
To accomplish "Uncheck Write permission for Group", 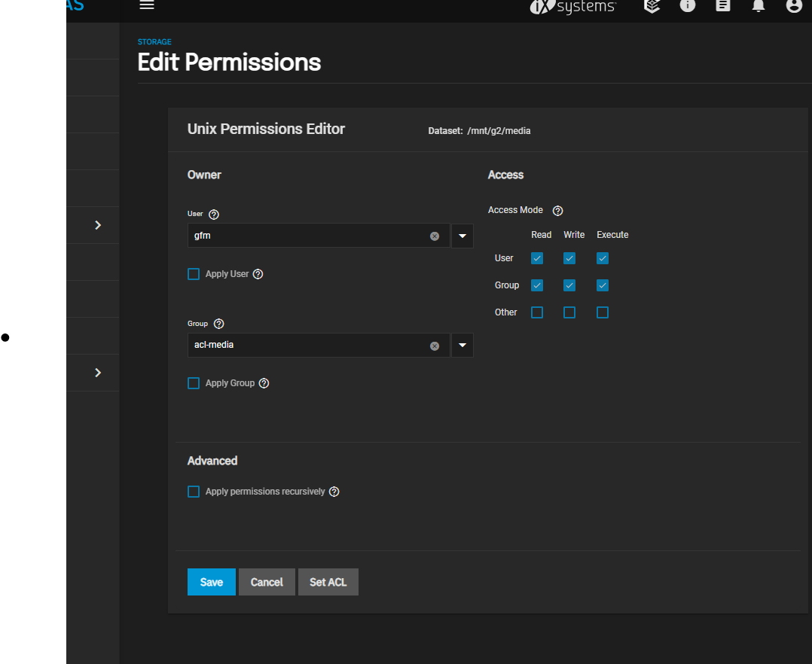I will [569, 285].
